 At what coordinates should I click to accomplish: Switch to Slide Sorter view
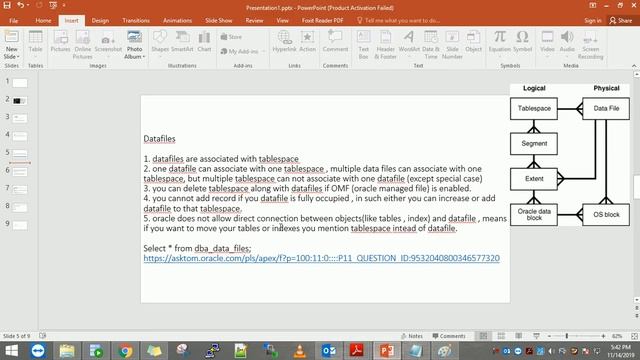(x=501, y=336)
